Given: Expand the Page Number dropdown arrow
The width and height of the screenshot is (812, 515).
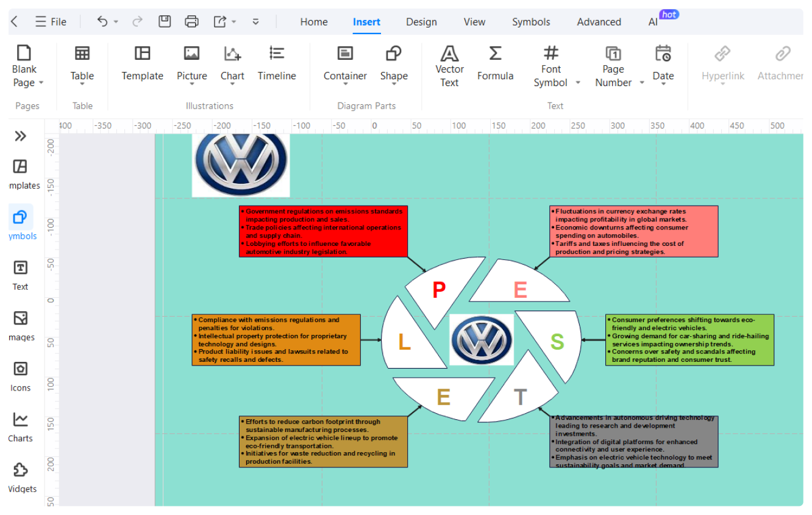Looking at the screenshot, I should tap(642, 83).
